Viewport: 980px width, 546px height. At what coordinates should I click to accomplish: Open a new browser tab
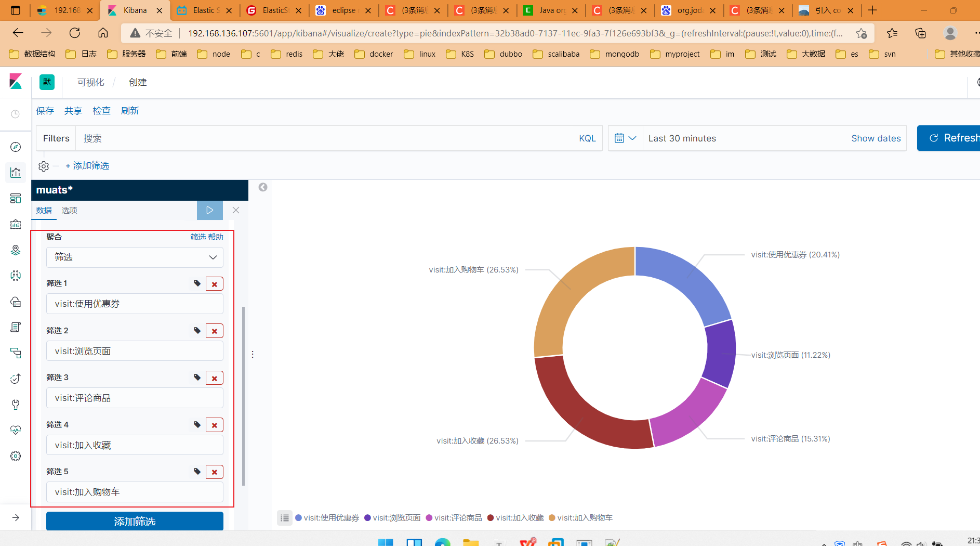click(872, 10)
